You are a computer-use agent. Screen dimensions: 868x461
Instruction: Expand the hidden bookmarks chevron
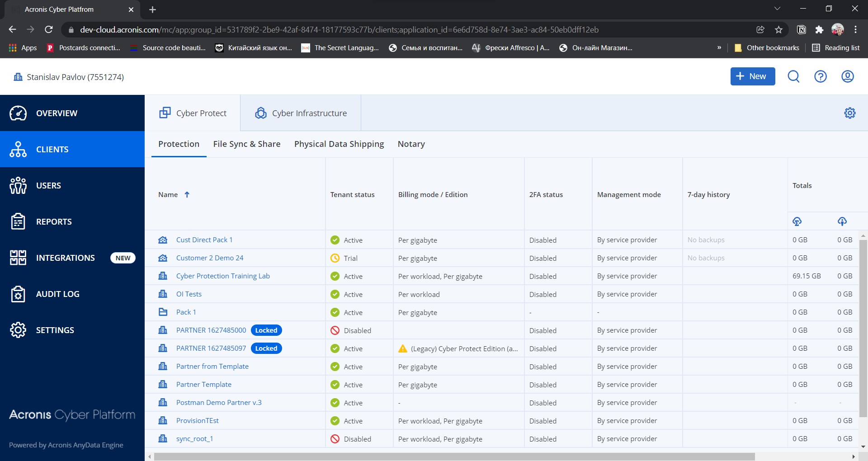pos(719,47)
